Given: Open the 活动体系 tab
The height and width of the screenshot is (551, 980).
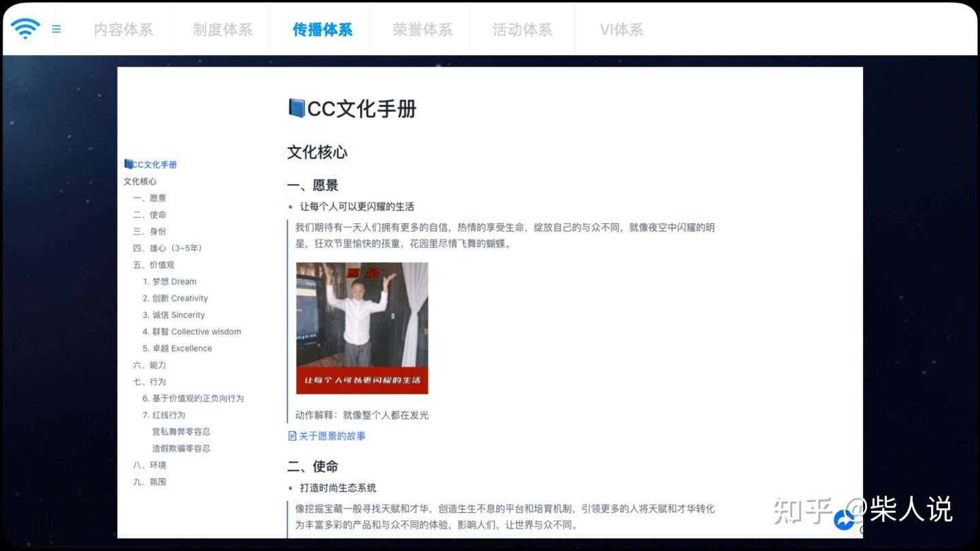Looking at the screenshot, I should [522, 29].
